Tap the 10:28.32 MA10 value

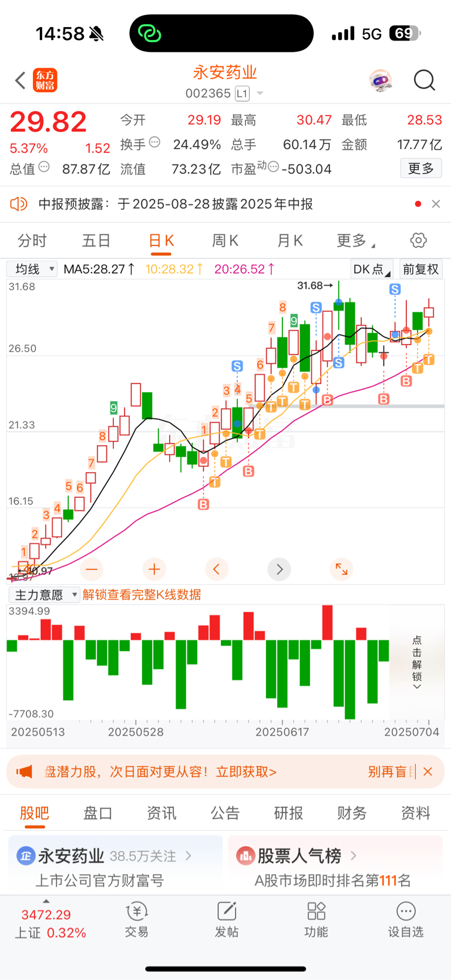tap(174, 269)
